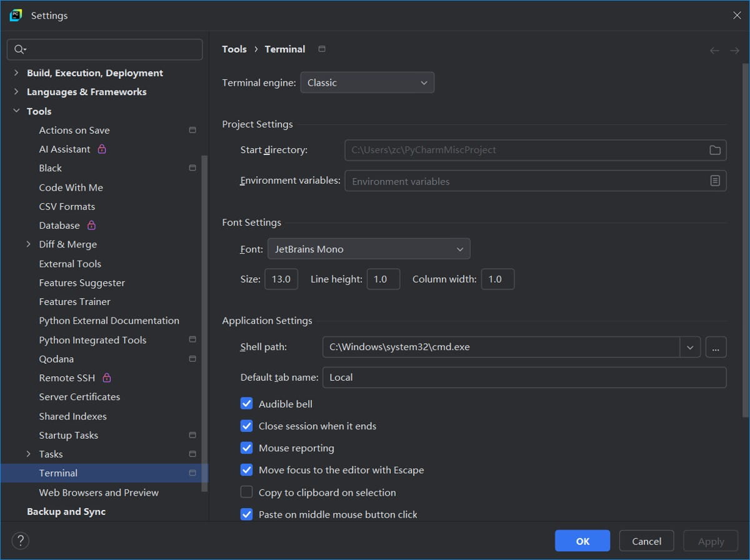Click the lock icon beside AI Assistant
The image size is (750, 560).
pyautogui.click(x=102, y=149)
